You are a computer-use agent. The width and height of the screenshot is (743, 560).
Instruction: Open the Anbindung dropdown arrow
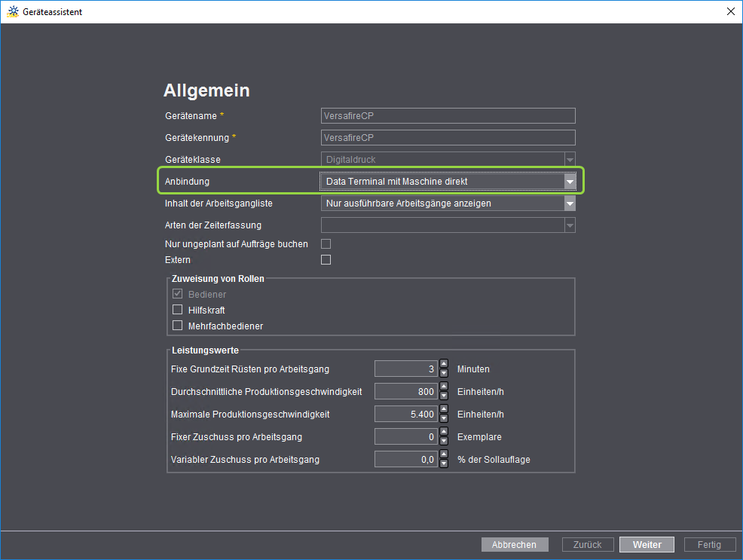pos(570,182)
